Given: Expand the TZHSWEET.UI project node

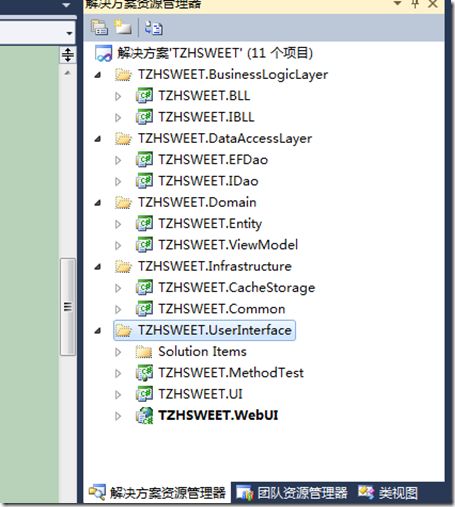Looking at the screenshot, I should coord(118,395).
